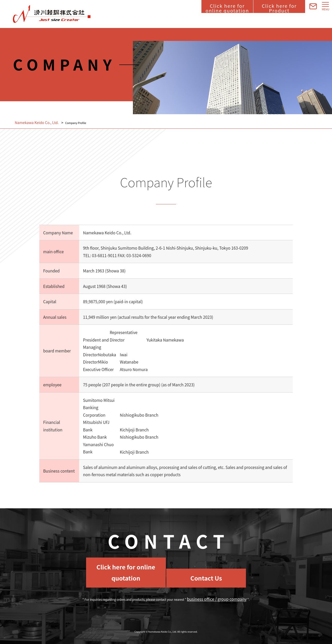
Task: Click the large online quotation contact button
Action: 126,573
